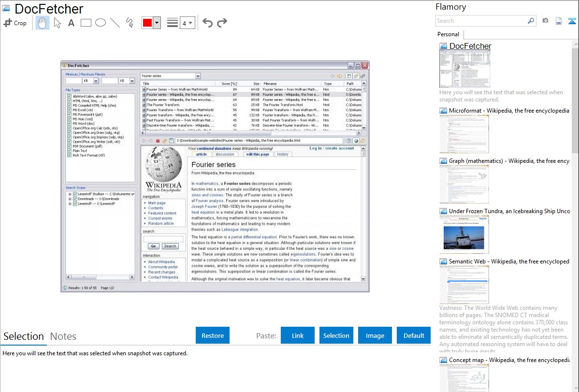This screenshot has height=392, width=579.
Task: Toggle the MS Excel (xls) checkbox
Action: [69, 110]
